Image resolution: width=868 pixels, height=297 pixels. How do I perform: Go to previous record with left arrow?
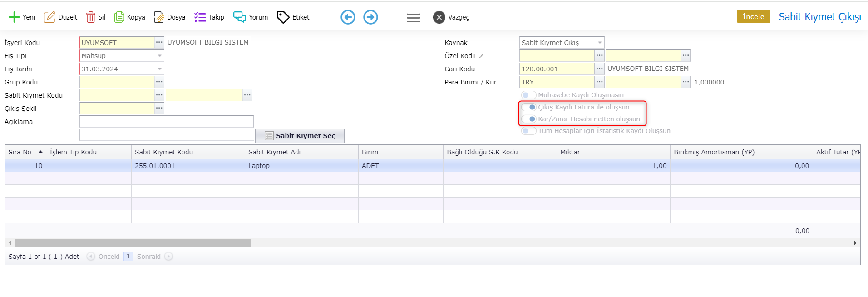point(348,17)
